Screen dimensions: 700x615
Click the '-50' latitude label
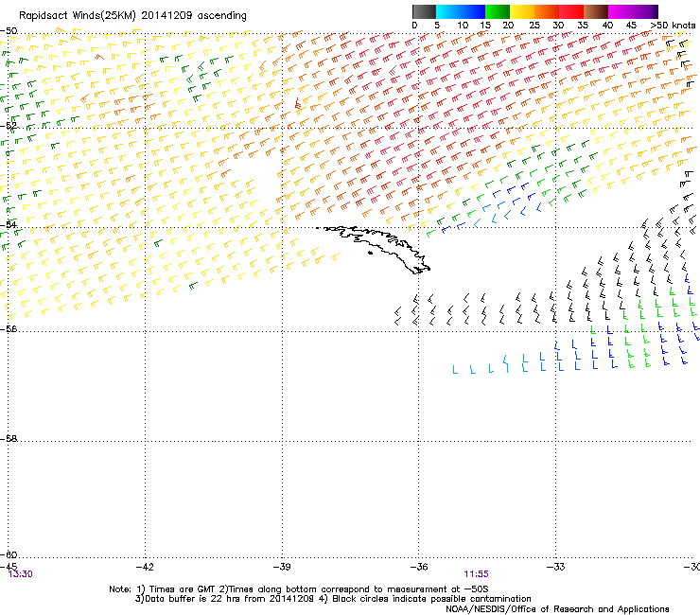[9, 31]
